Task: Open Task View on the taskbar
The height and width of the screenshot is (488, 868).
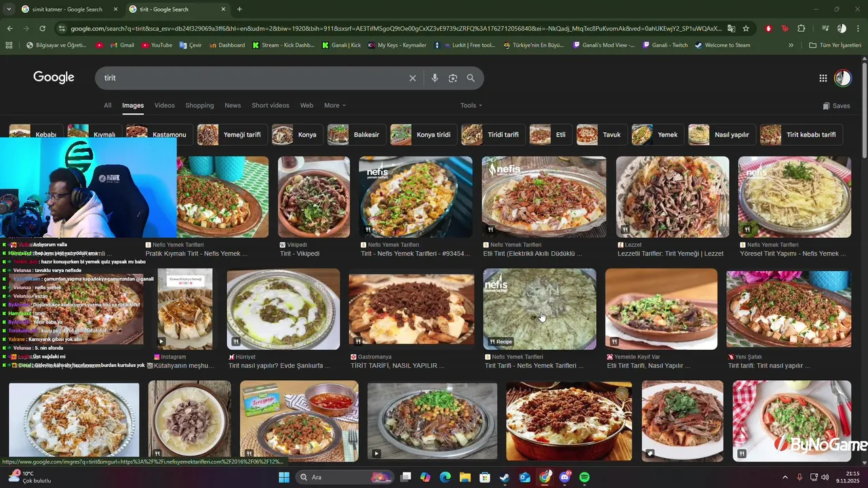Action: click(406, 477)
